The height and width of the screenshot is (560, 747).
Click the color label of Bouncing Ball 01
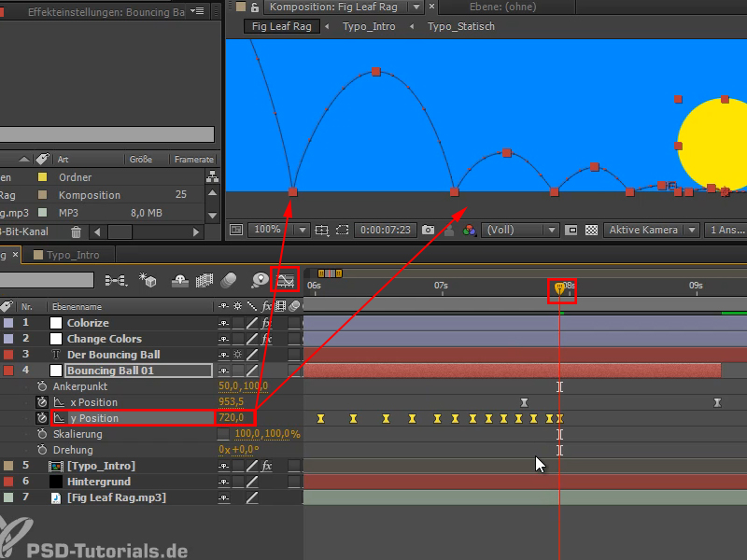(7, 371)
